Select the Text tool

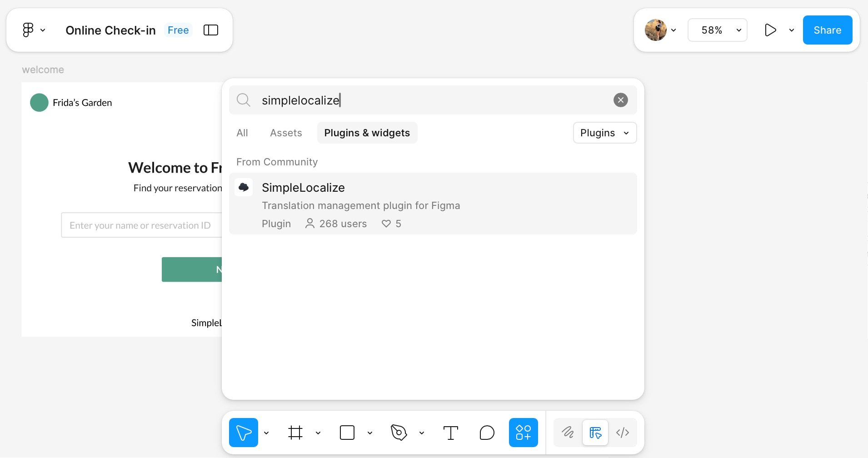click(451, 433)
